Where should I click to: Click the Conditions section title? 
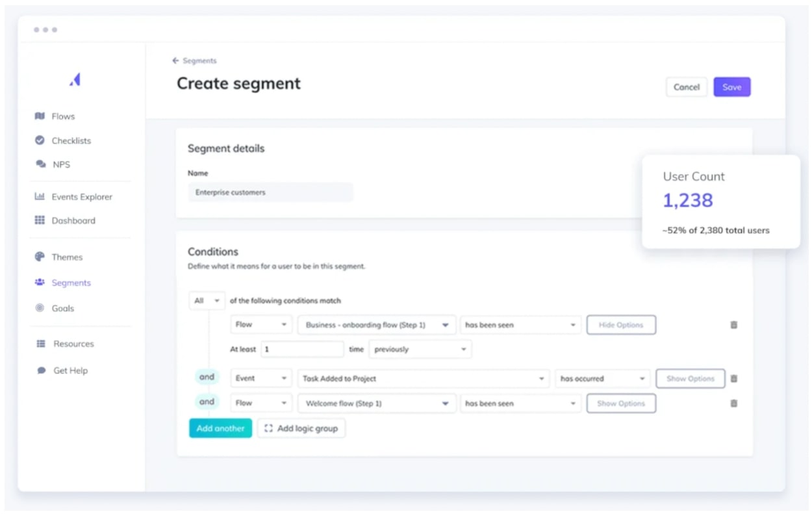tap(213, 252)
